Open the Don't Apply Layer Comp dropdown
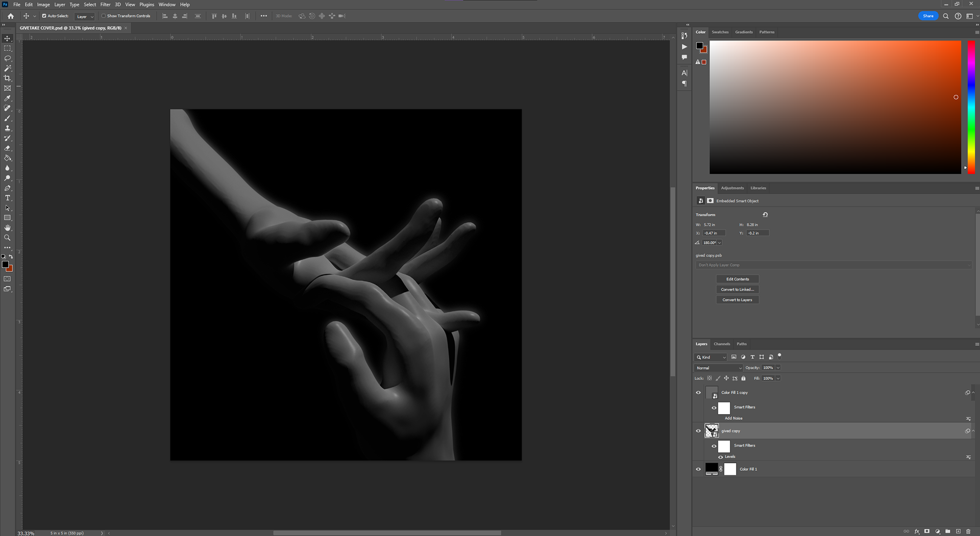The height and width of the screenshot is (536, 980). tap(834, 265)
